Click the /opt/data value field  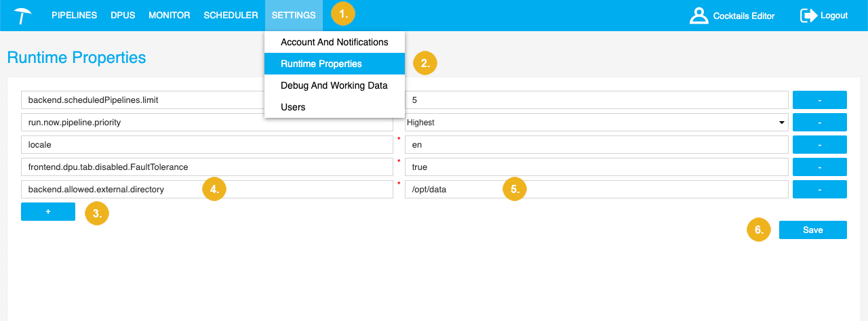(596, 190)
